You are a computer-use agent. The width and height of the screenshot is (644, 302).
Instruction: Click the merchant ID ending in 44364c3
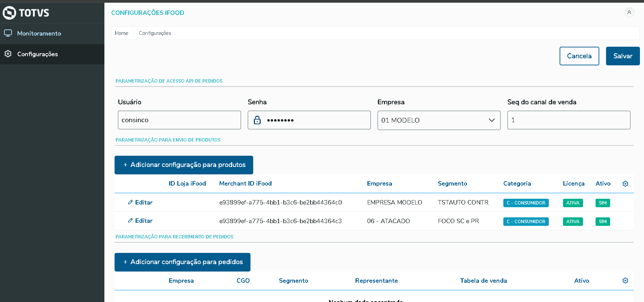click(x=281, y=221)
